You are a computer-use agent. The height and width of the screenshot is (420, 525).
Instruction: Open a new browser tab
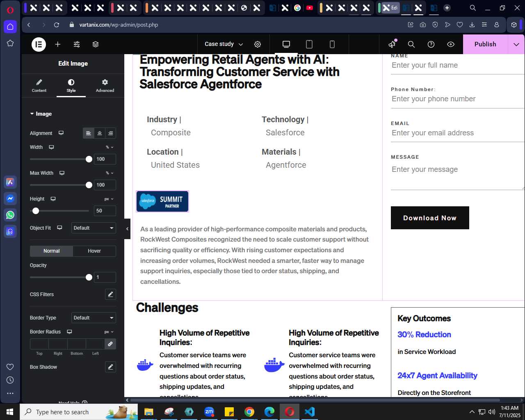(x=447, y=8)
